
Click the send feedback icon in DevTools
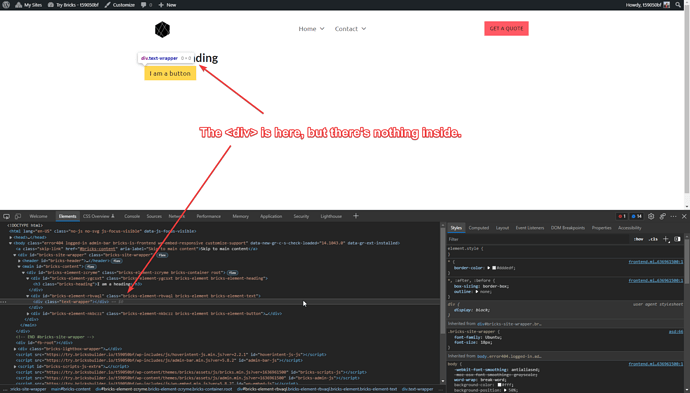(662, 216)
